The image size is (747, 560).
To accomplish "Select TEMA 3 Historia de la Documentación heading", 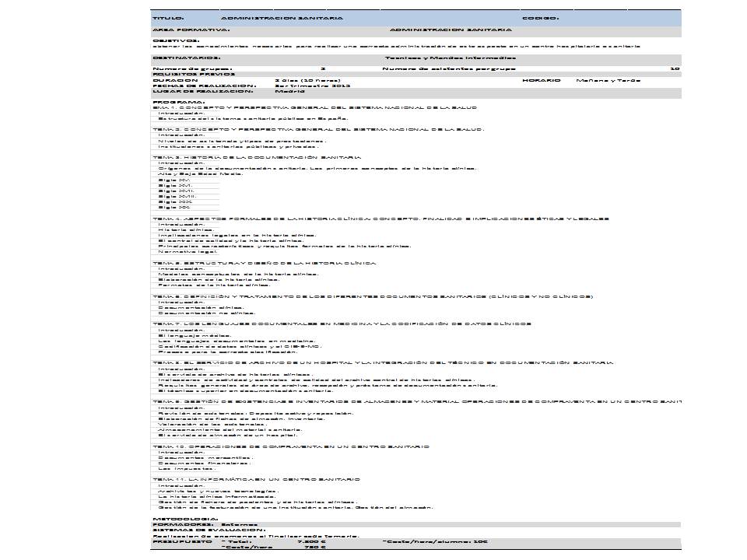I will pyautogui.click(x=257, y=157).
